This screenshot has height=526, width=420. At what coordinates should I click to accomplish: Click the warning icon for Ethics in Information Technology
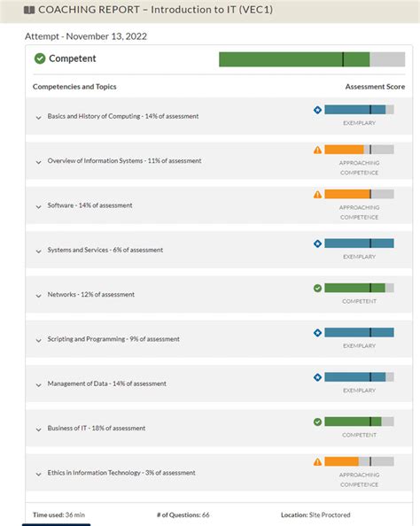click(317, 462)
